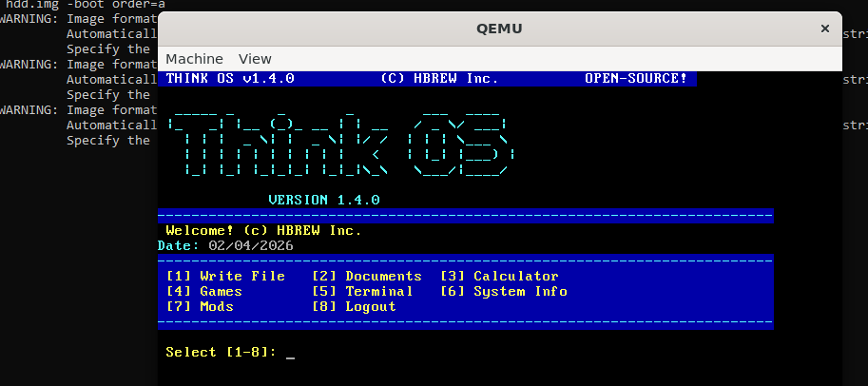Click the Write File option
Image resolution: width=868 pixels, height=386 pixels.
click(x=226, y=277)
